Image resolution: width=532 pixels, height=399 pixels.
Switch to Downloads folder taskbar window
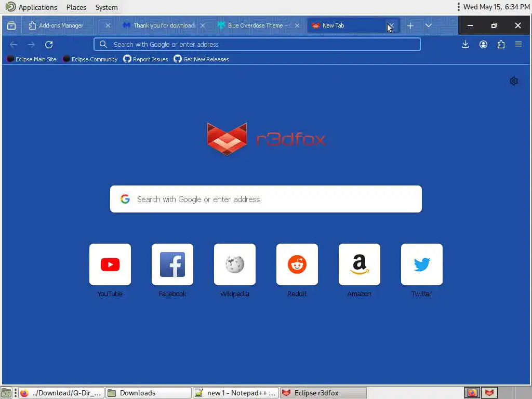pyautogui.click(x=149, y=393)
